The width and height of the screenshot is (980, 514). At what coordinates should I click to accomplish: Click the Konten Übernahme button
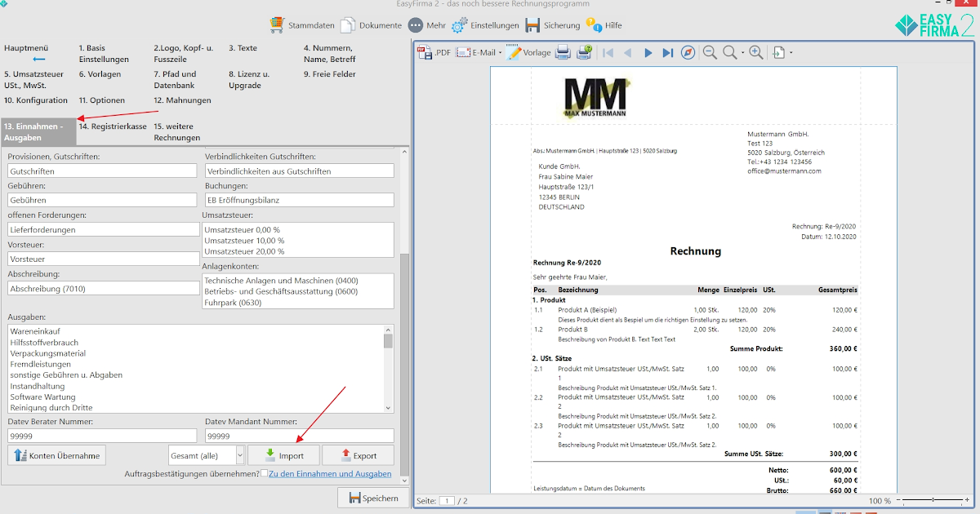coord(57,454)
